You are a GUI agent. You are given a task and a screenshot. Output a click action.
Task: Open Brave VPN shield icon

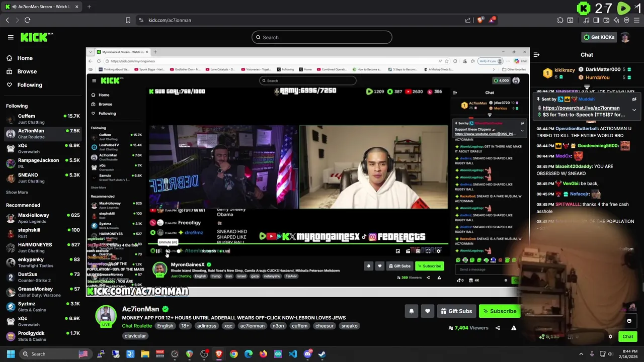[626, 20]
